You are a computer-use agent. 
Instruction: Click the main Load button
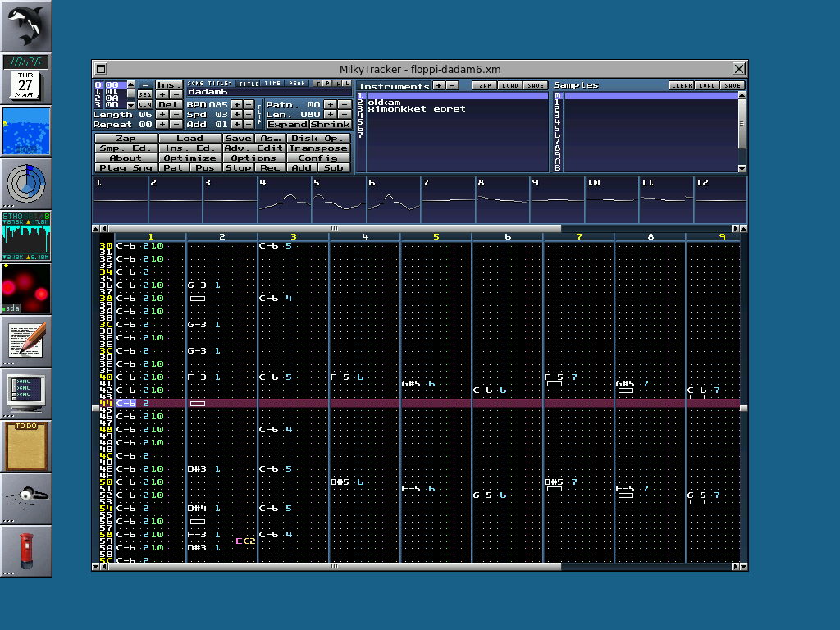tap(189, 138)
